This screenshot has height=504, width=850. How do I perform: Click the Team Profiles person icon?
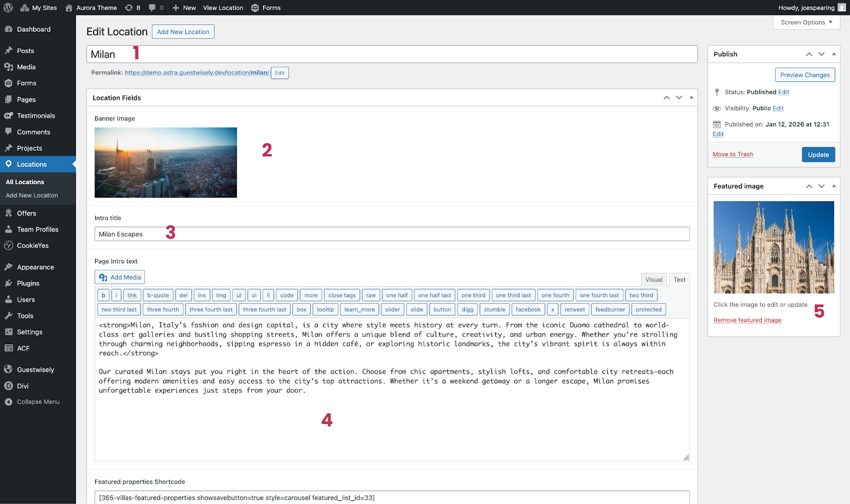coord(8,229)
